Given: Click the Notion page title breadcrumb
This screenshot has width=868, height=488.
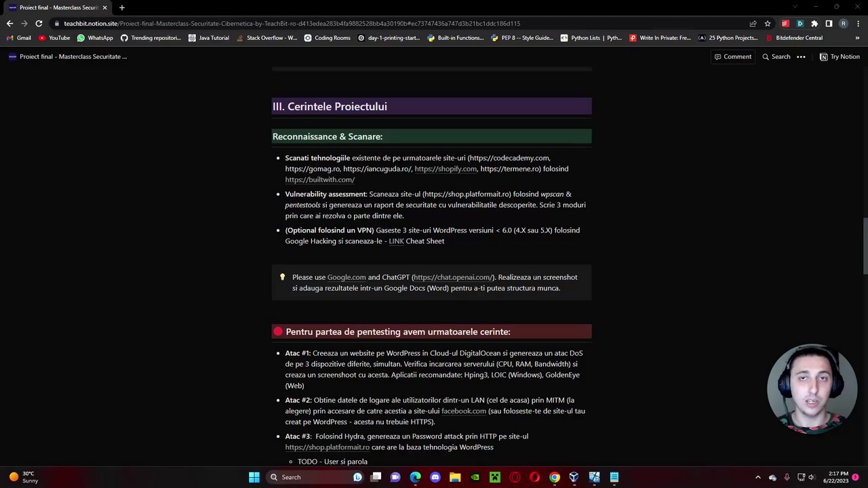Looking at the screenshot, I should click(68, 57).
